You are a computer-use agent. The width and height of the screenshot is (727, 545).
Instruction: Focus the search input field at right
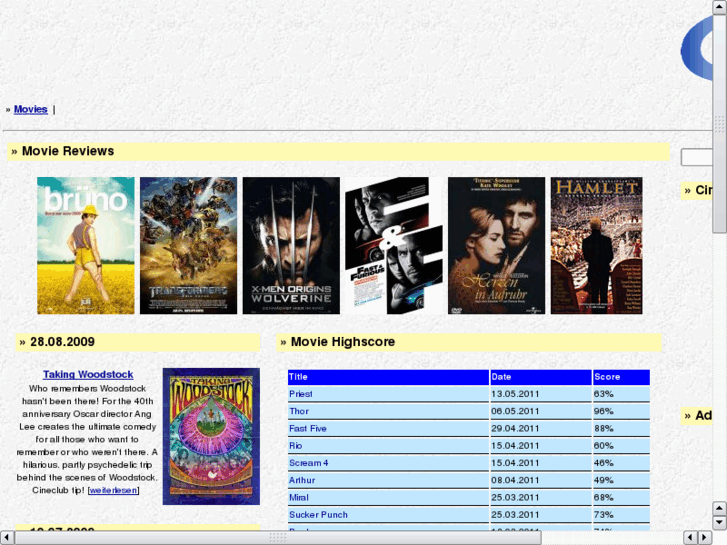point(696,157)
